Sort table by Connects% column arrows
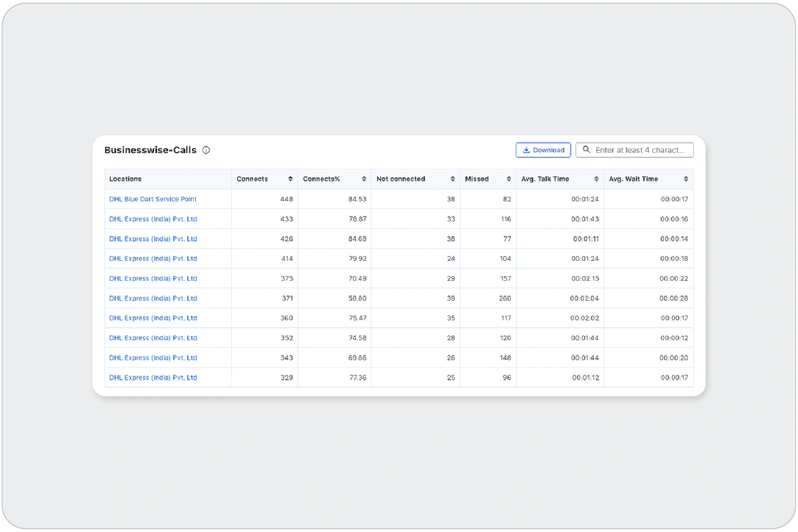The image size is (798, 532). [x=364, y=179]
